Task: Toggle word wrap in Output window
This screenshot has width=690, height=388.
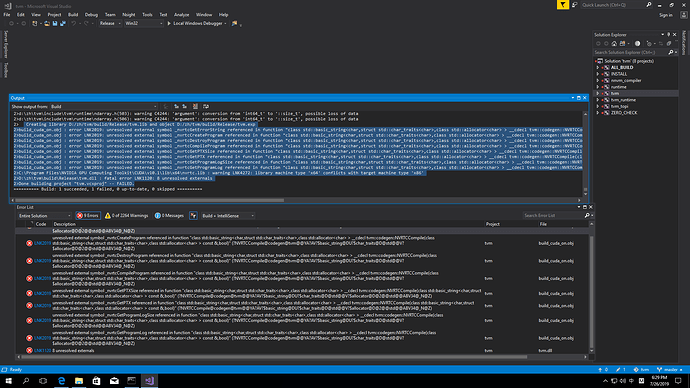Action: point(206,106)
